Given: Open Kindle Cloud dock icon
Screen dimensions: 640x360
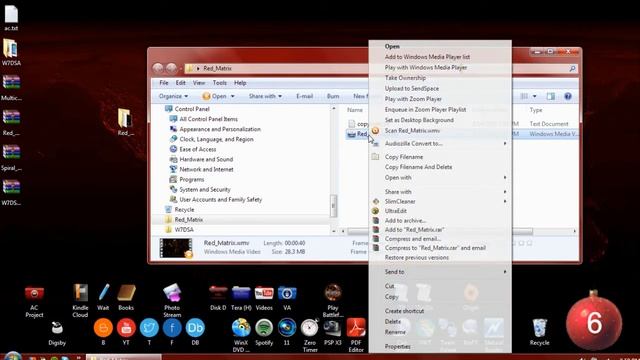Looking at the screenshot, I should tap(80, 301).
